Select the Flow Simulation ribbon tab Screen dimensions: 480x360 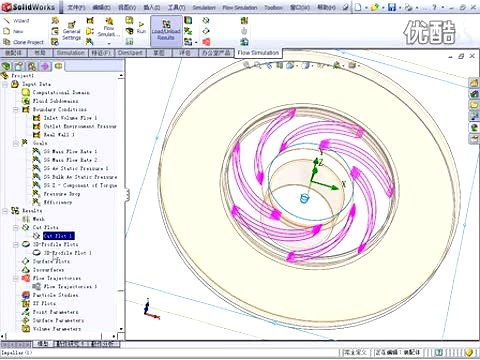258,53
